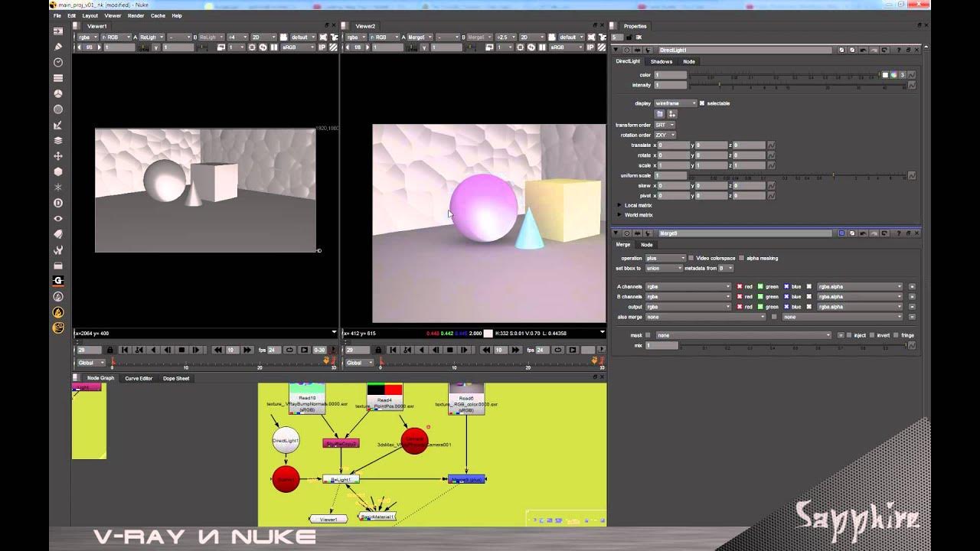Click the Viewer1 timeline lock icon
The height and width of the screenshot is (551, 980).
coord(109,350)
